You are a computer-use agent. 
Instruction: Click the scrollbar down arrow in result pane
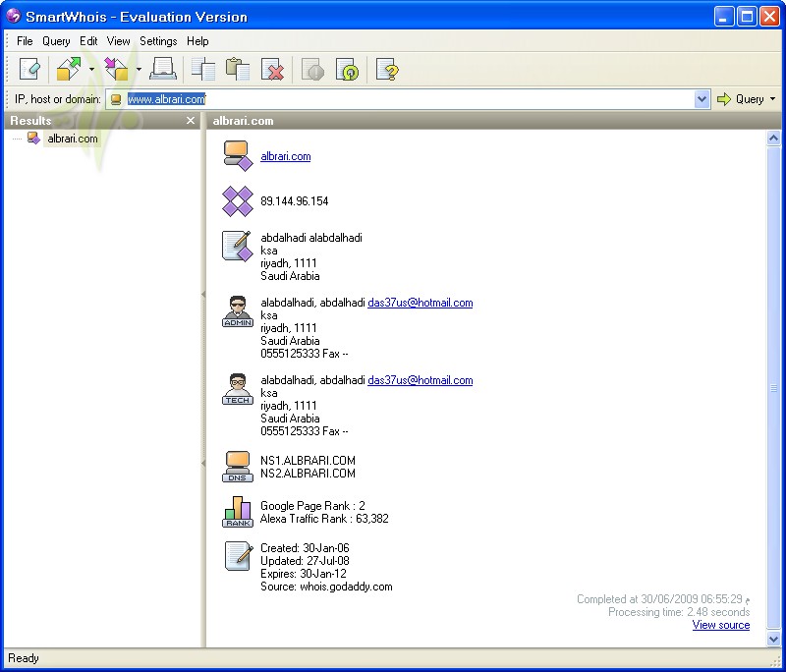tap(773, 639)
